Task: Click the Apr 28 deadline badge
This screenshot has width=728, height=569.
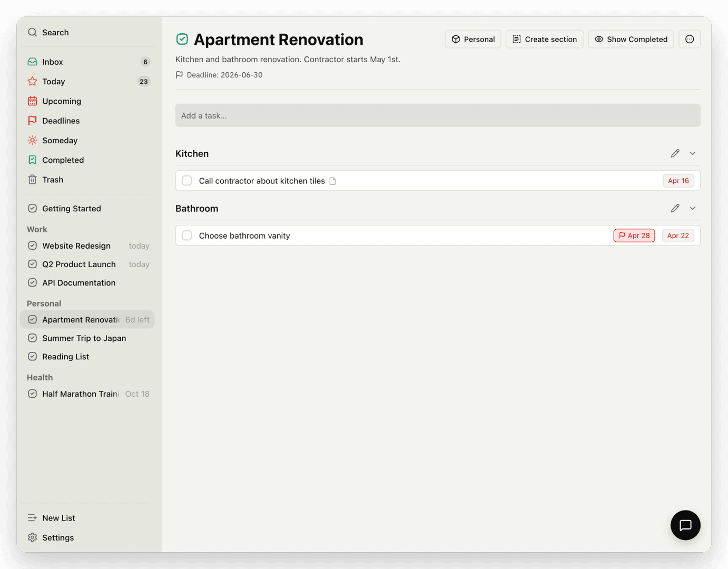Action: [634, 236]
